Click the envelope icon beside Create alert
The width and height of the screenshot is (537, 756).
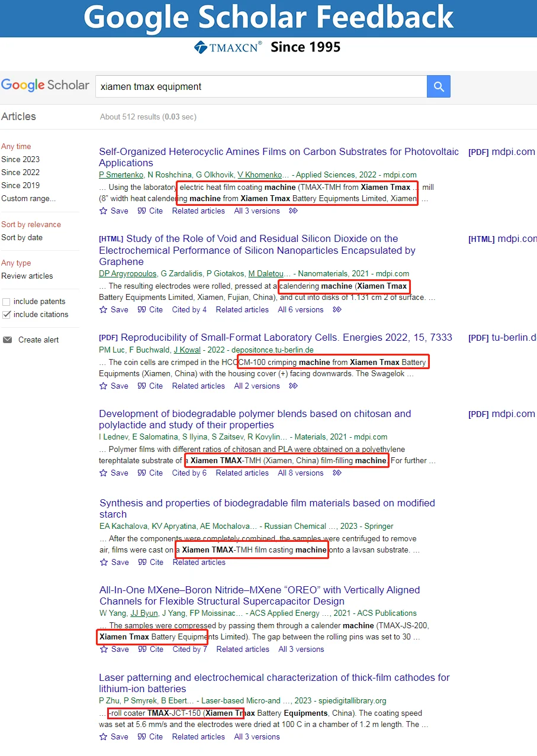tap(7, 340)
